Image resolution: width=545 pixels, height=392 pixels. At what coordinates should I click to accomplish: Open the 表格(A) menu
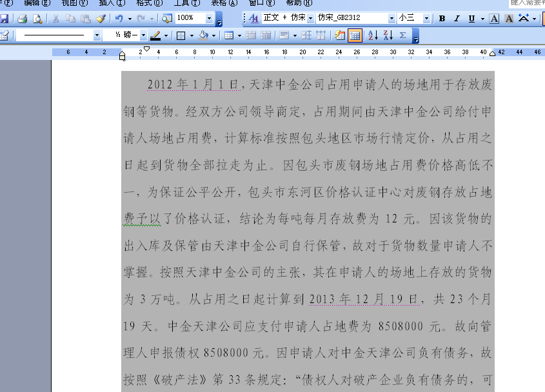224,3
